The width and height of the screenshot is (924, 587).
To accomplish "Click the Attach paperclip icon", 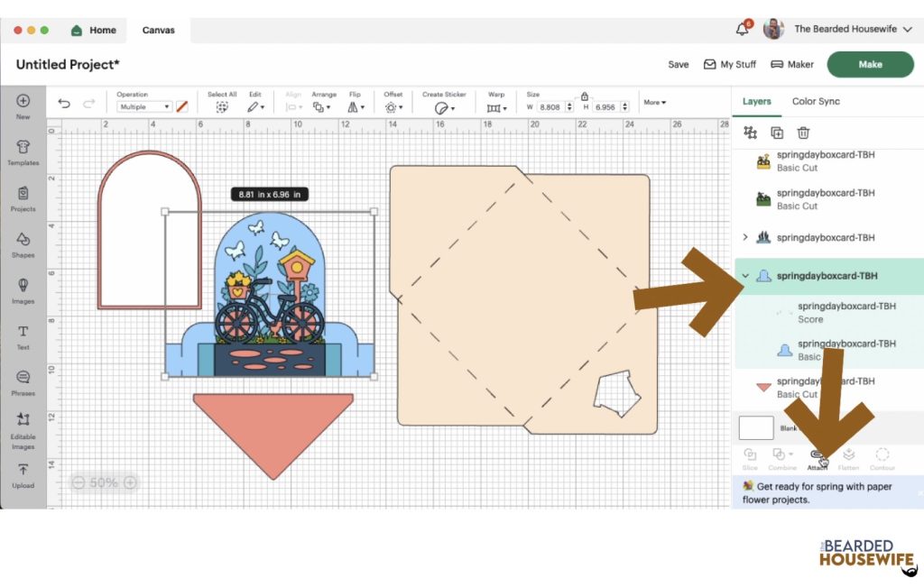I will [818, 456].
